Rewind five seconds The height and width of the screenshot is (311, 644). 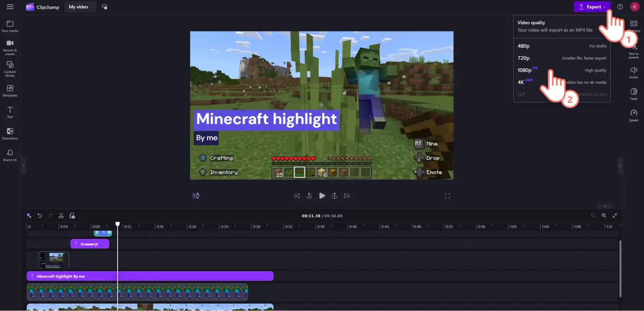click(x=309, y=196)
